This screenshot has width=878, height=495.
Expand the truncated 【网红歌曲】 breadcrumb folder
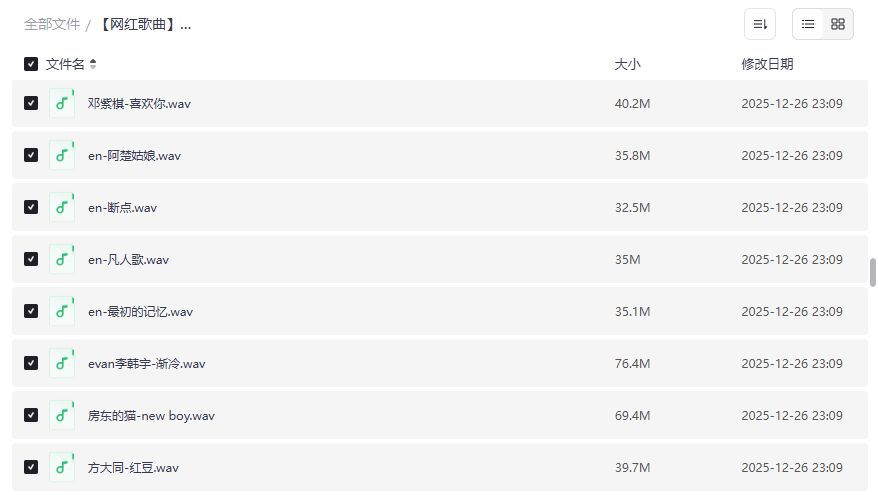pyautogui.click(x=145, y=24)
